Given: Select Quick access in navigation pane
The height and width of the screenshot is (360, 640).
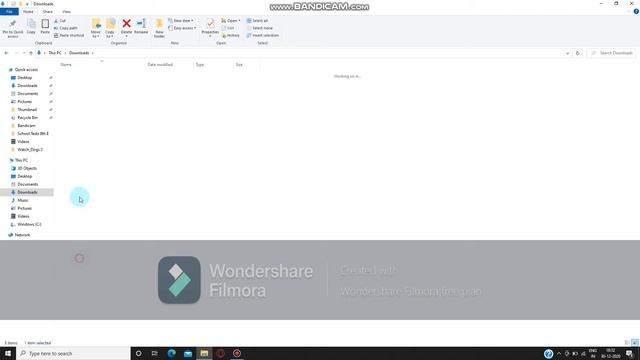Looking at the screenshot, I should pos(26,70).
